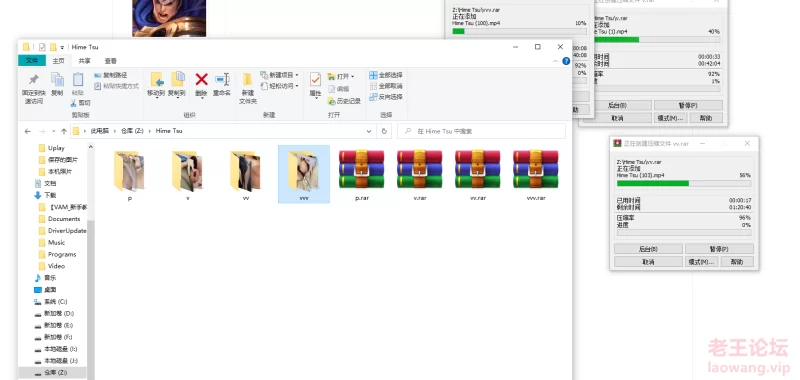Click the 全部取消 select none icon
The width and height of the screenshot is (800, 380).
(373, 86)
